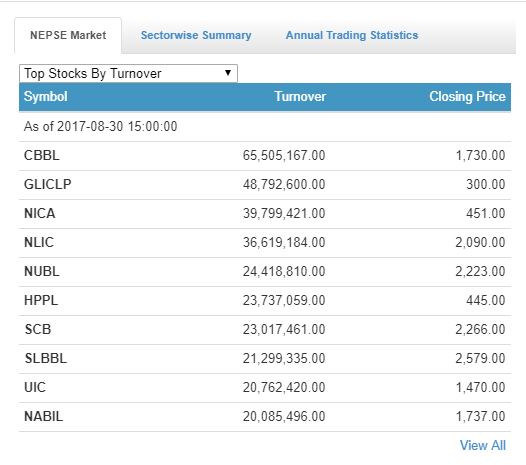Select NABIL closing price 1,737.00
The height and width of the screenshot is (465, 526).
(480, 416)
